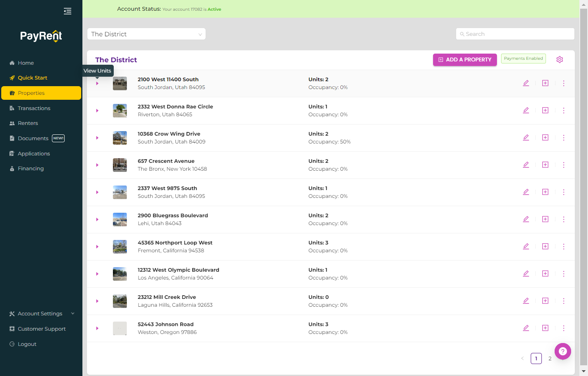588x376 pixels.
Task: Edit 52443 Johnson Road property
Action: [526, 328]
